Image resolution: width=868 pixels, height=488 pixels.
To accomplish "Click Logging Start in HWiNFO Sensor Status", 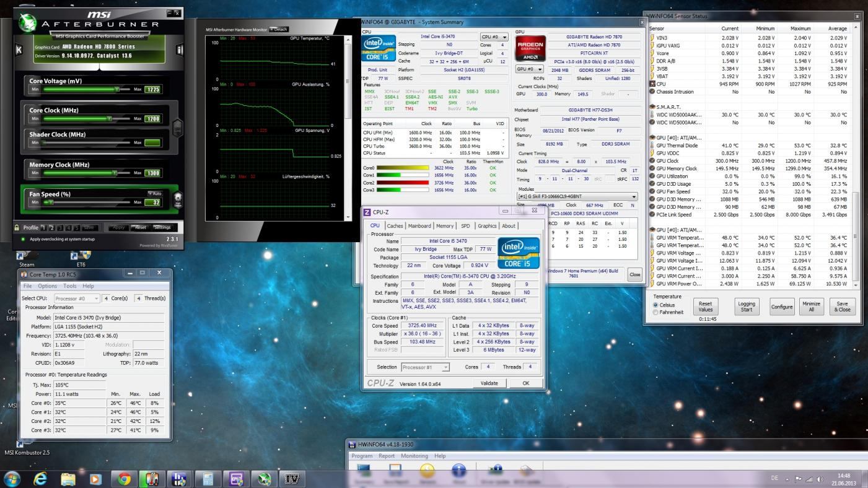I will [747, 307].
